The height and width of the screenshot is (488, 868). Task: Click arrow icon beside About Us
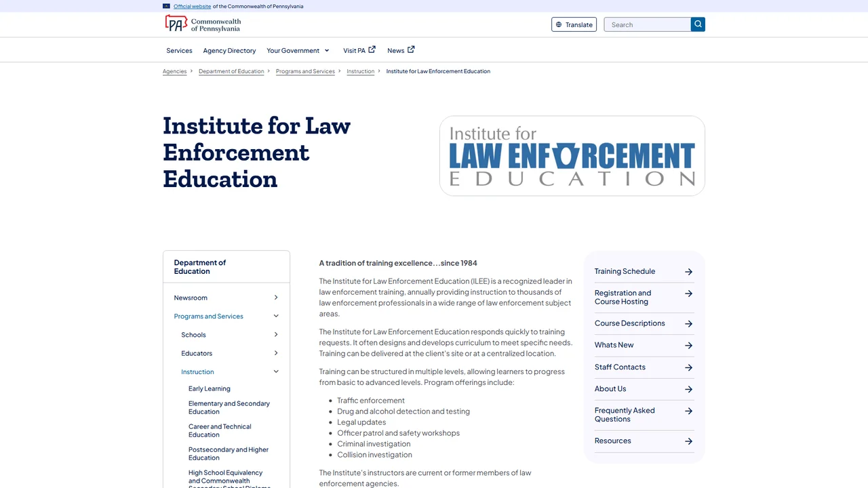pyautogui.click(x=688, y=389)
